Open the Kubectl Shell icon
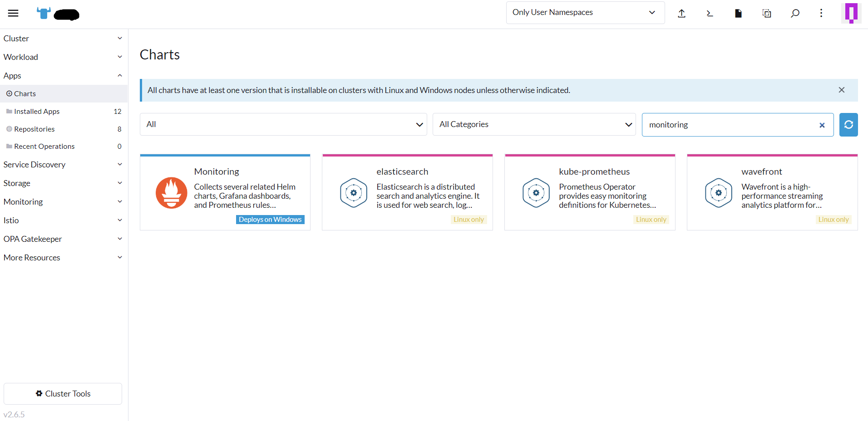This screenshot has height=421, width=868. coord(710,13)
